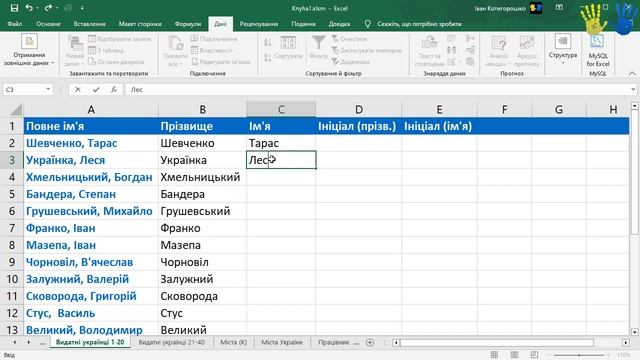
Task: Expand the formula bar with the chevron
Action: tap(633, 89)
